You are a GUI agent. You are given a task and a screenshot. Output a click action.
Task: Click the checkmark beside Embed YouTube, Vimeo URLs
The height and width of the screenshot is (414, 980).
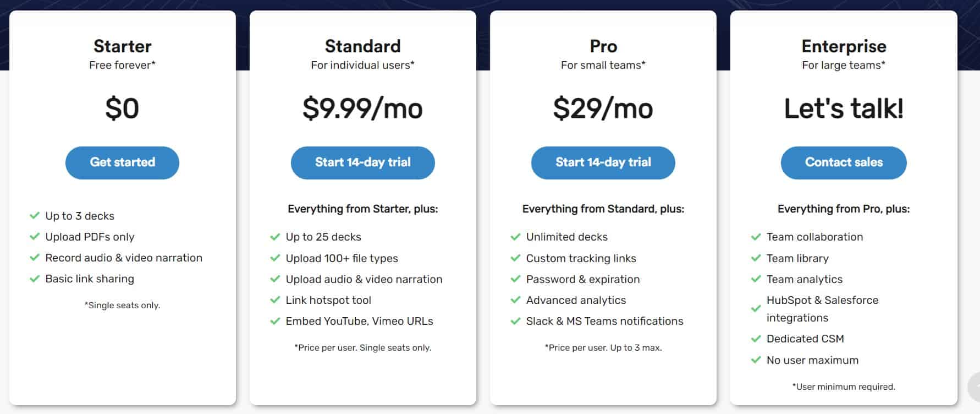click(x=274, y=321)
